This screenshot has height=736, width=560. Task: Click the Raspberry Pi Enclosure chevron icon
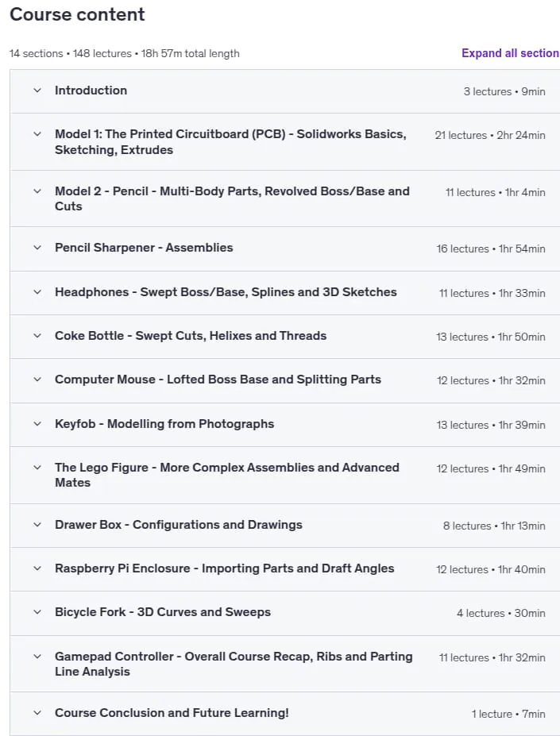click(37, 568)
